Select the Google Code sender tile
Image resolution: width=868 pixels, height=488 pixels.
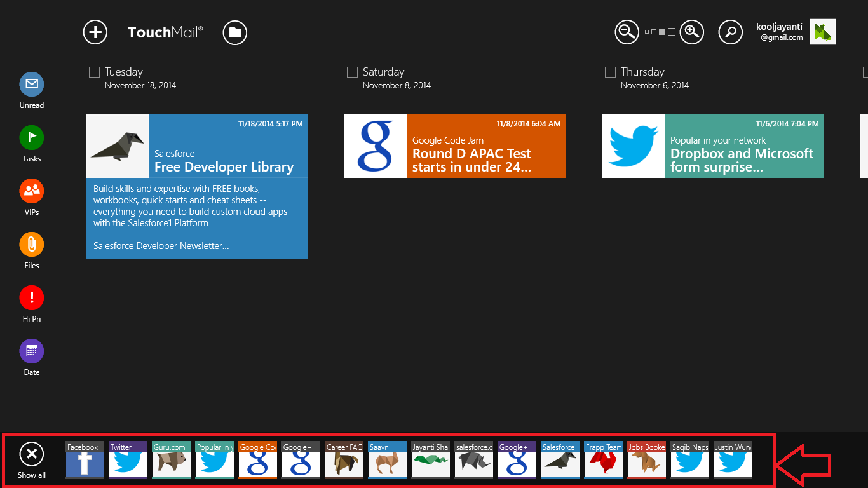(x=257, y=460)
